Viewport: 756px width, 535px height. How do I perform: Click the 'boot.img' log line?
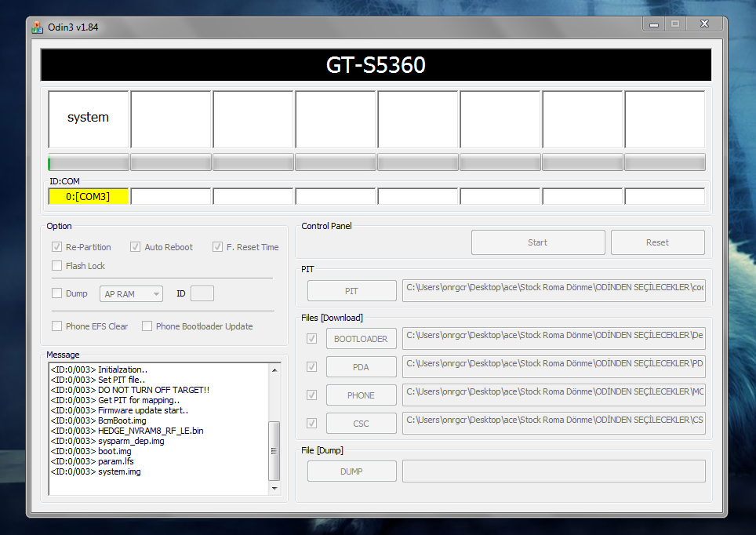click(91, 451)
